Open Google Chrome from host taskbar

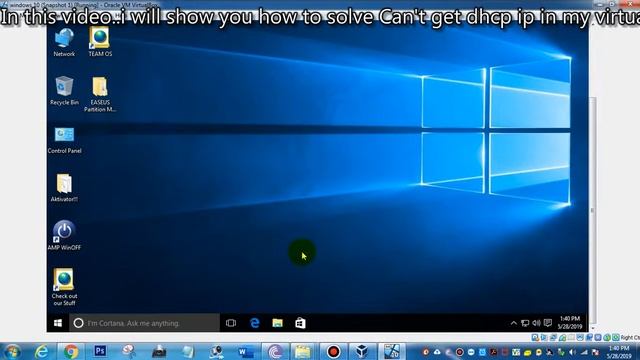tap(71, 351)
